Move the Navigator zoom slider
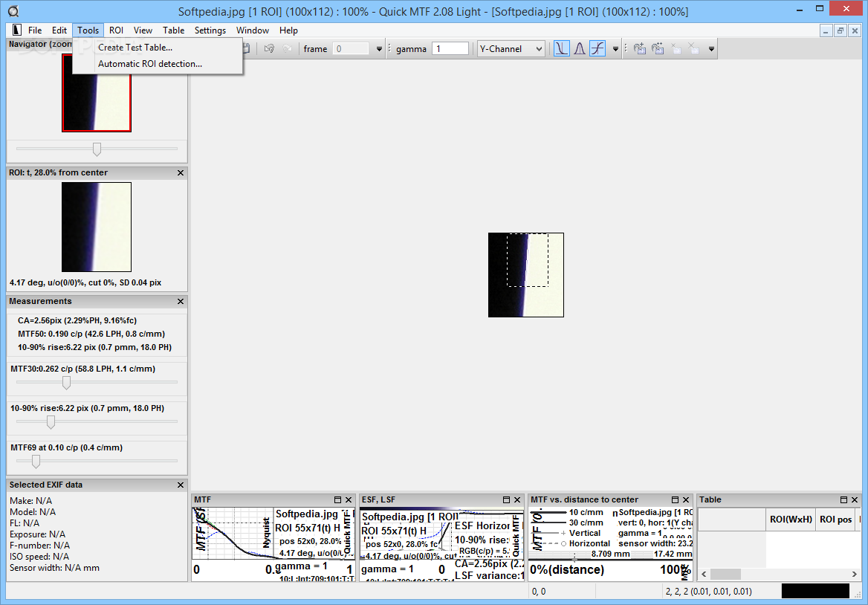This screenshot has width=868, height=605. tap(97, 149)
